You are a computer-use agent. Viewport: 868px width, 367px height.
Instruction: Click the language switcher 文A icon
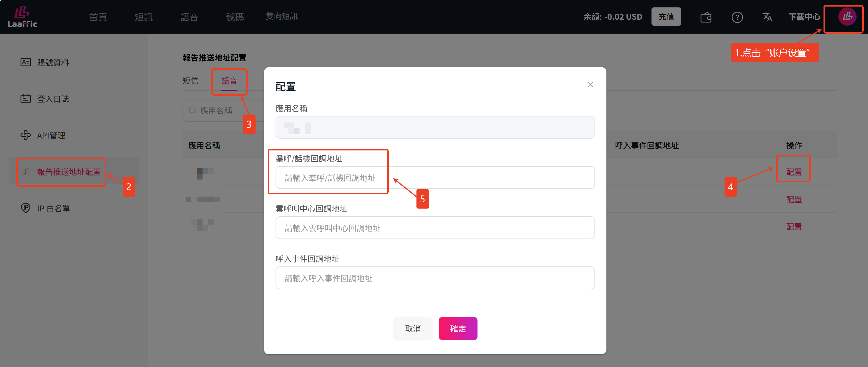tap(767, 17)
